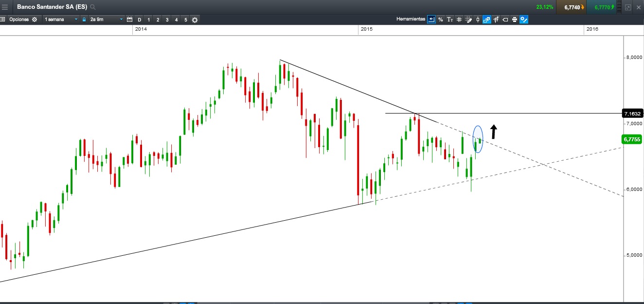This screenshot has height=304, width=644.
Task: Click the 2014 time axis label
Action: [x=141, y=29]
